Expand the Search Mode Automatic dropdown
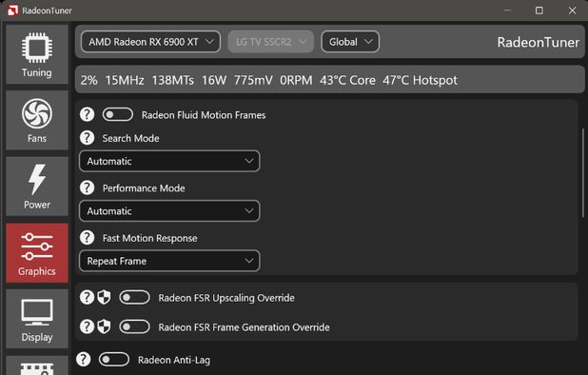 click(x=169, y=161)
